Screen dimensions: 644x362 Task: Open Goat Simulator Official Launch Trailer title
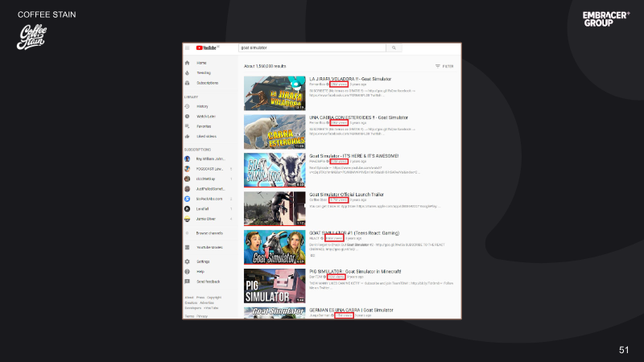click(347, 195)
